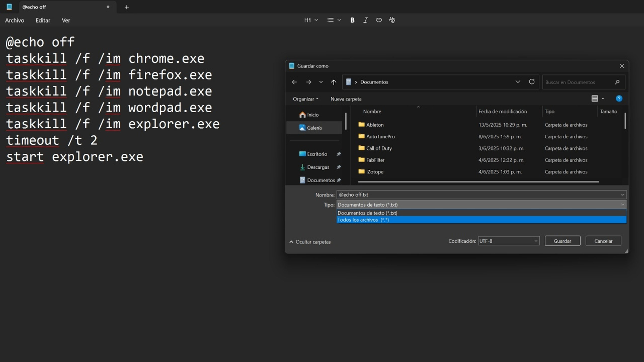Click the Cancelar button

603,241
